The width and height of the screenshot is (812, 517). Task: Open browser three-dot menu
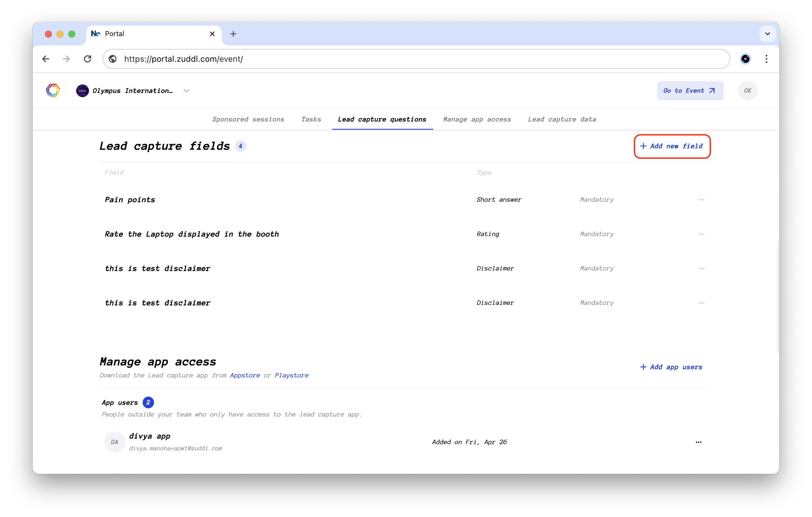pos(766,59)
